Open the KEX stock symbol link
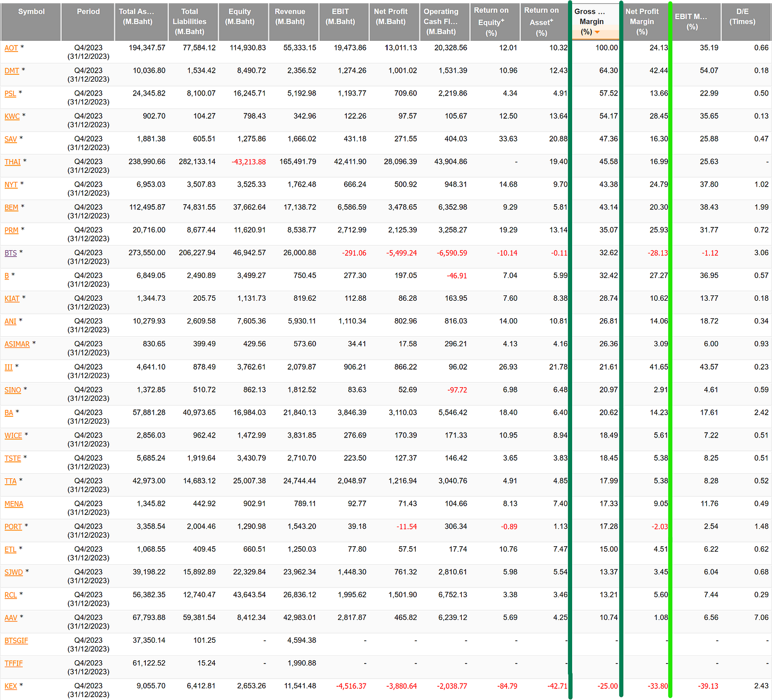This screenshot has height=700, width=772. pos(11,687)
